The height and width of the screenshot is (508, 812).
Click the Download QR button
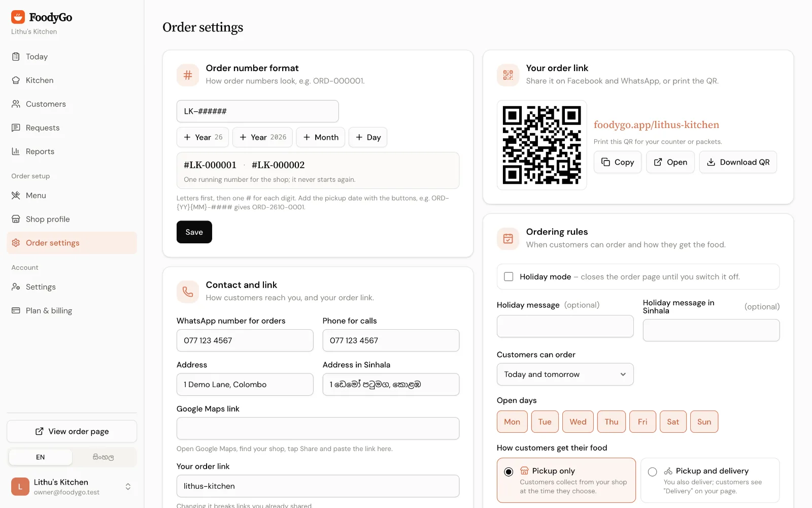coord(738,162)
